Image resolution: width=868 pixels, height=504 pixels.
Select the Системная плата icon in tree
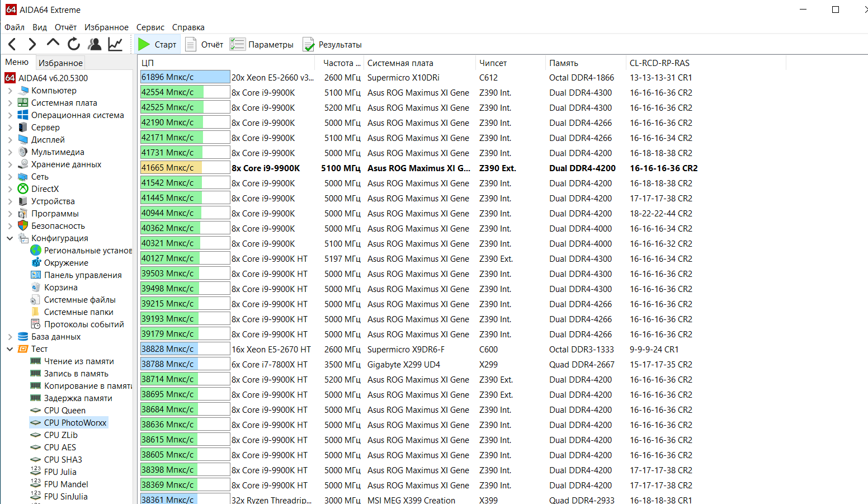pyautogui.click(x=23, y=103)
